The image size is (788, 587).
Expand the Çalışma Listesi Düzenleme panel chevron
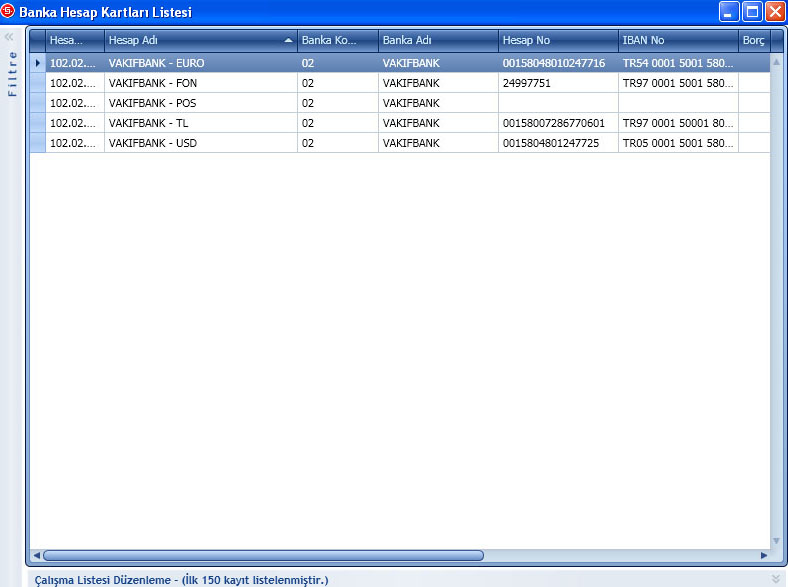coord(775,579)
